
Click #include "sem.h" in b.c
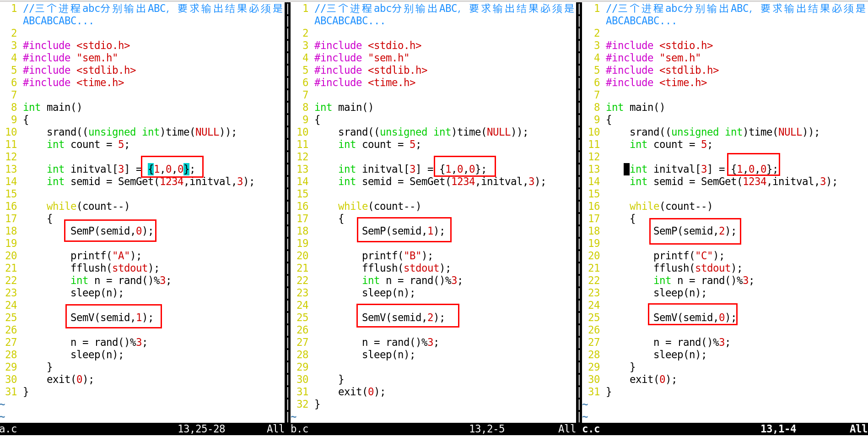coord(362,58)
